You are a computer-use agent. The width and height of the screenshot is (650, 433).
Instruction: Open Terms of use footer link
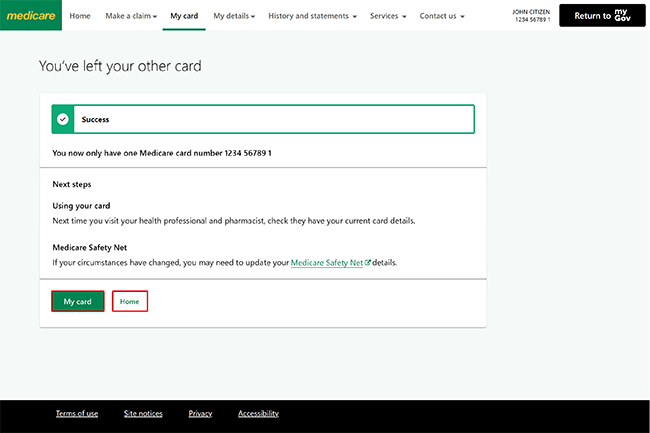pyautogui.click(x=77, y=414)
